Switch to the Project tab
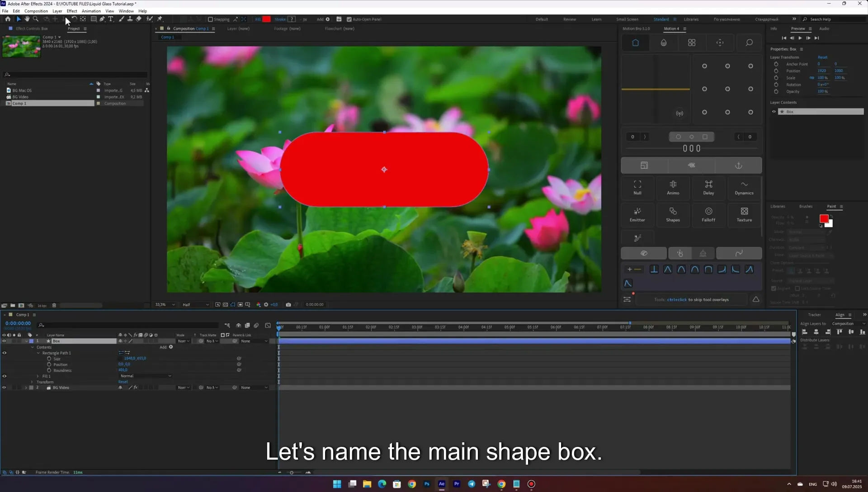 (74, 28)
